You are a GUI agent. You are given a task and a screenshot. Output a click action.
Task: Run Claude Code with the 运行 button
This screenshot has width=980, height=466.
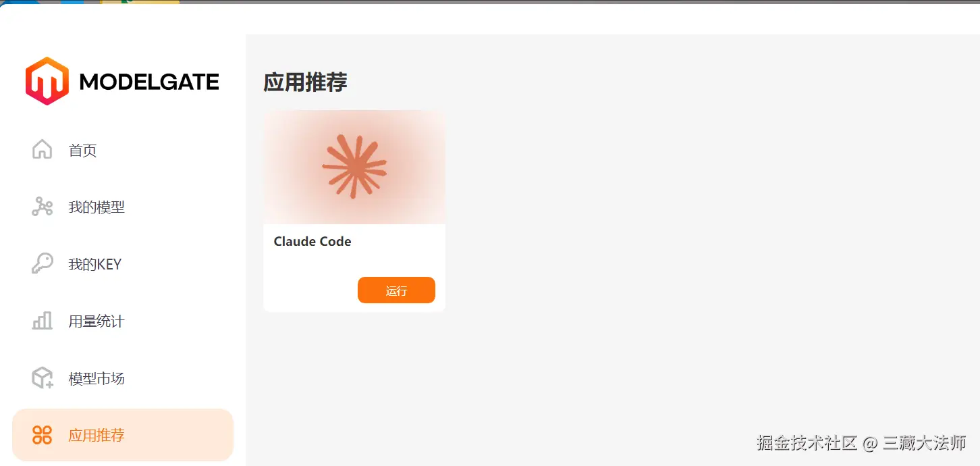coord(396,290)
